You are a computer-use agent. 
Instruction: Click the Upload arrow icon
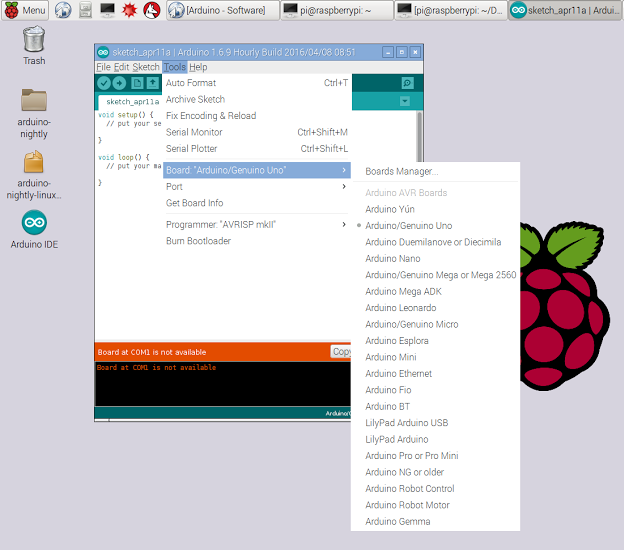119,83
